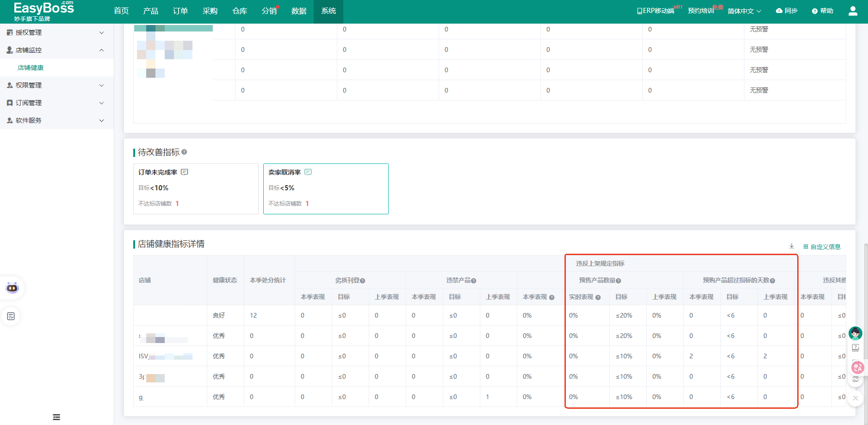Screen dimensions: 868x425
Task: Click the download arrow icon above table
Action: point(792,246)
